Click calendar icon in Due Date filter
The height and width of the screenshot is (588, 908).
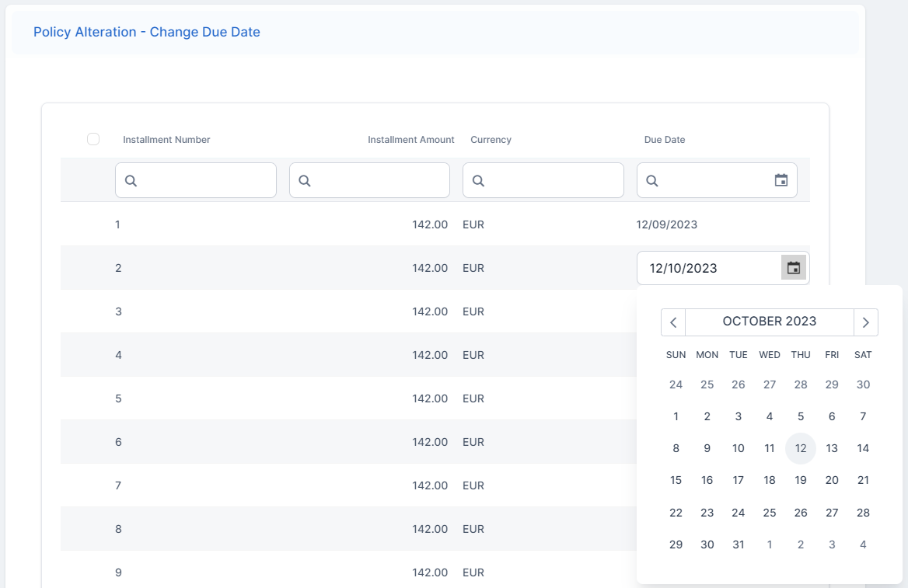coord(781,180)
